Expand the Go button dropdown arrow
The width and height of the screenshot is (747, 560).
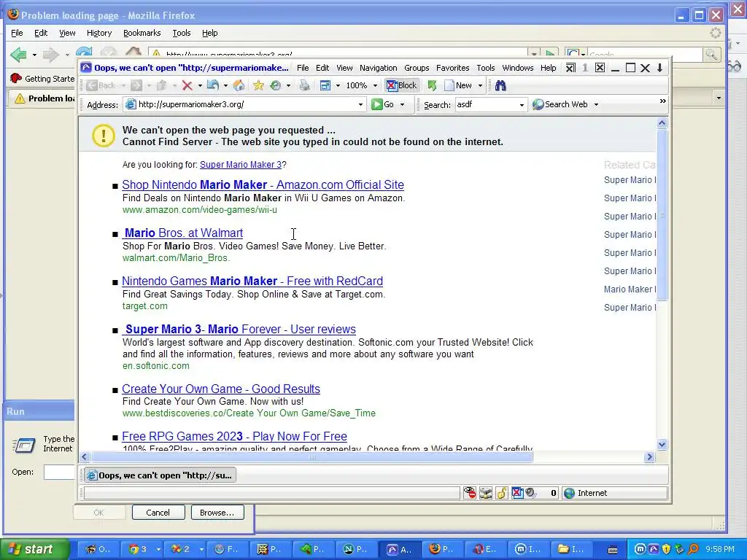(x=403, y=105)
